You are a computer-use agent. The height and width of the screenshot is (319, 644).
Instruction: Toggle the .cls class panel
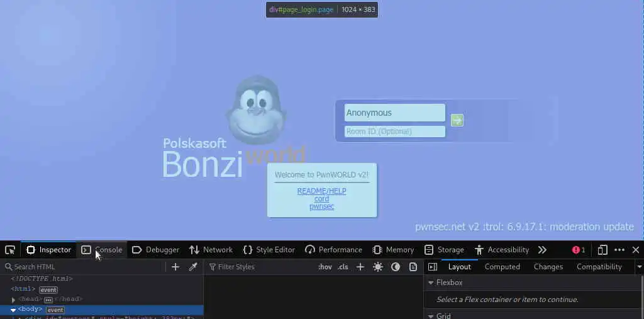[x=343, y=267]
